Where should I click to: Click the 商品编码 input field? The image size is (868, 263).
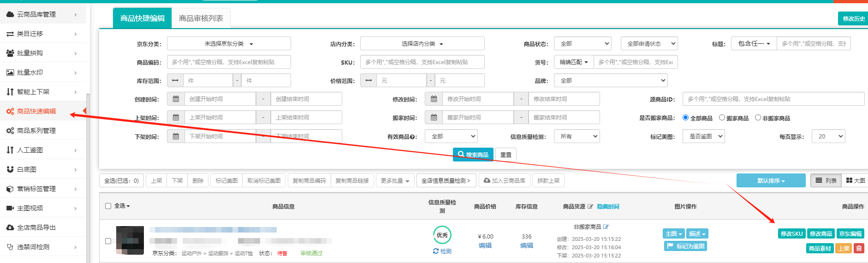[229, 62]
